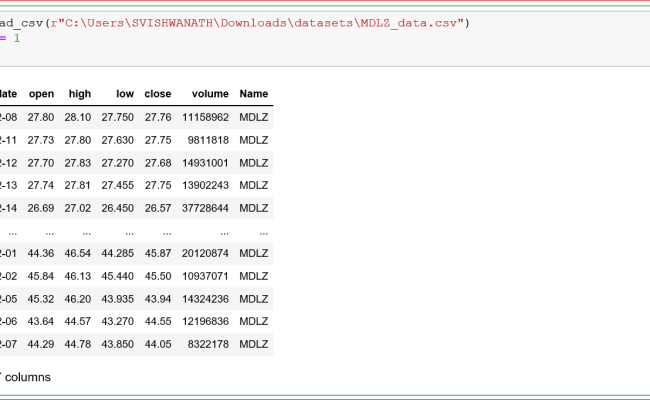
Task: Select volume cell 14324236
Action: 205,299
